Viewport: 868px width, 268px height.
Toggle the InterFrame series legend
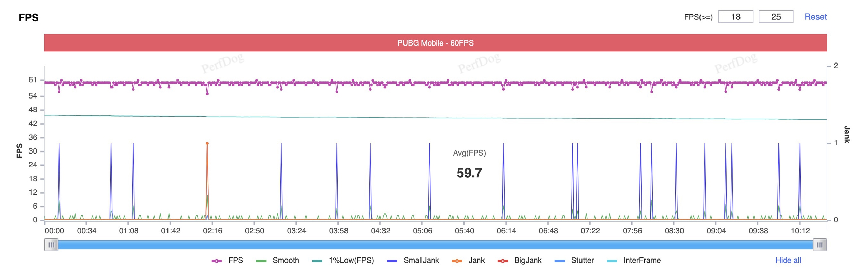[x=633, y=260]
